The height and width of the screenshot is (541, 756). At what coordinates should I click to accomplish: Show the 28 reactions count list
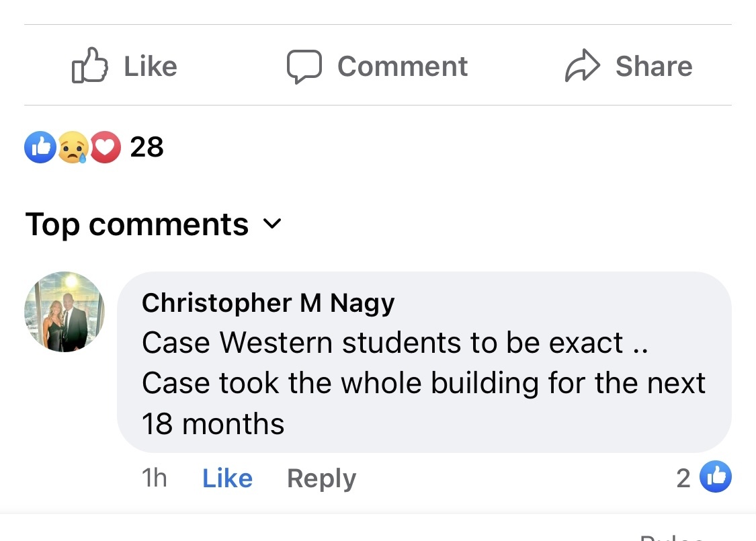coord(146,147)
